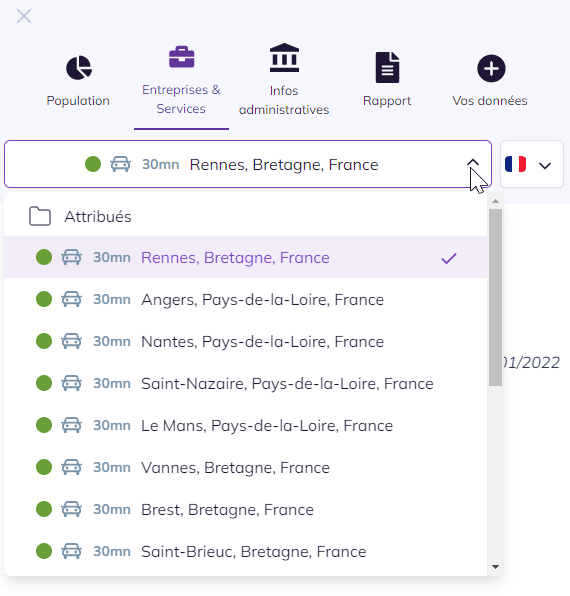Choose Brest, Bretagne, France
570x596 pixels.
pyautogui.click(x=245, y=509)
